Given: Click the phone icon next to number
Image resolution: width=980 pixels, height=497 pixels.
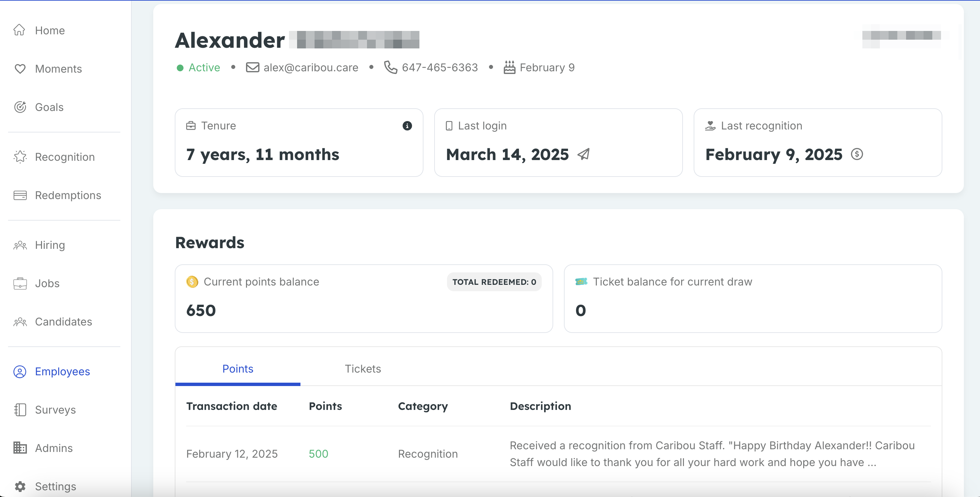Looking at the screenshot, I should coord(390,67).
